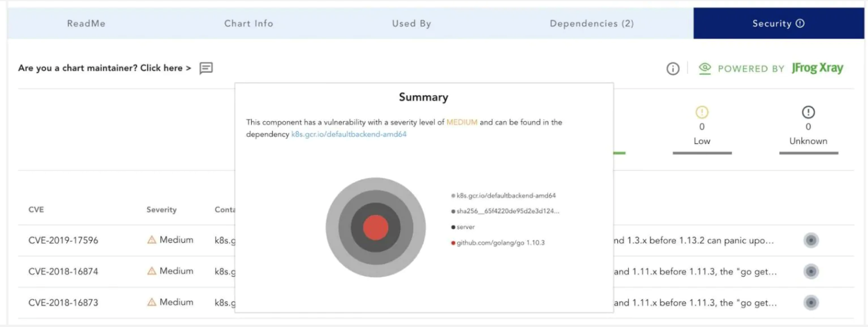Click the Medium label for CVE-2018-16873
The width and height of the screenshot is (868, 327).
[176, 302]
